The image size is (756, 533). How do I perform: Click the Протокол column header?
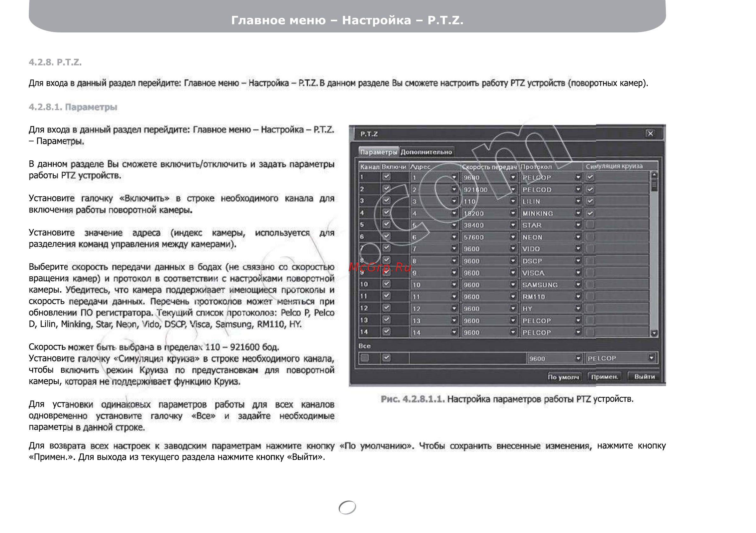(x=536, y=167)
